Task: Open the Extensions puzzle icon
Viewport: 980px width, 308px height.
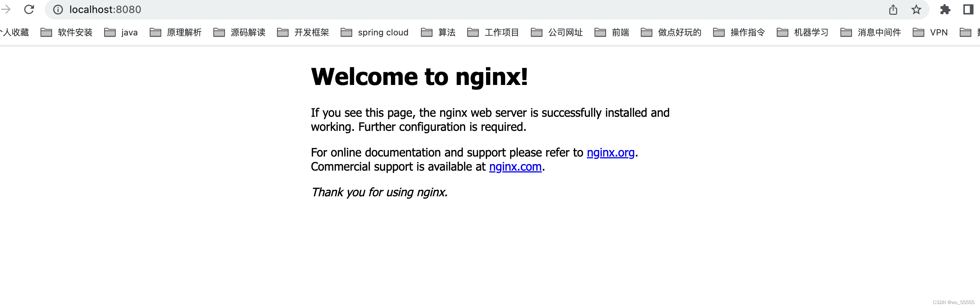Action: click(945, 9)
